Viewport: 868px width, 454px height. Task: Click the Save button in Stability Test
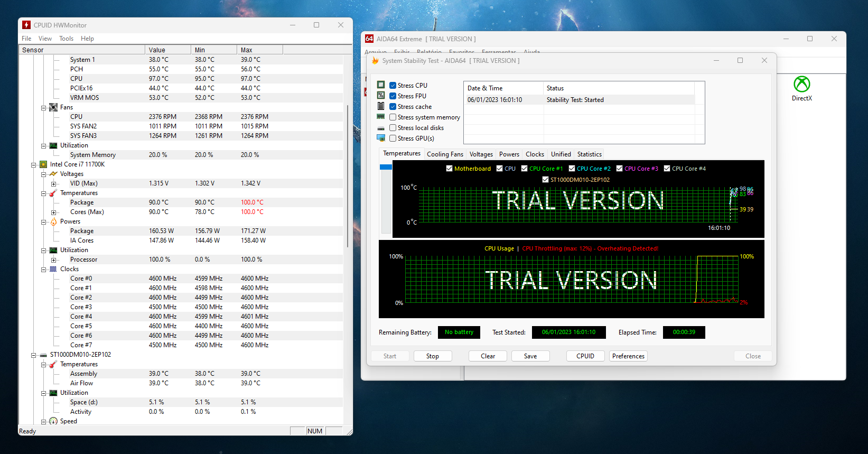pos(530,356)
